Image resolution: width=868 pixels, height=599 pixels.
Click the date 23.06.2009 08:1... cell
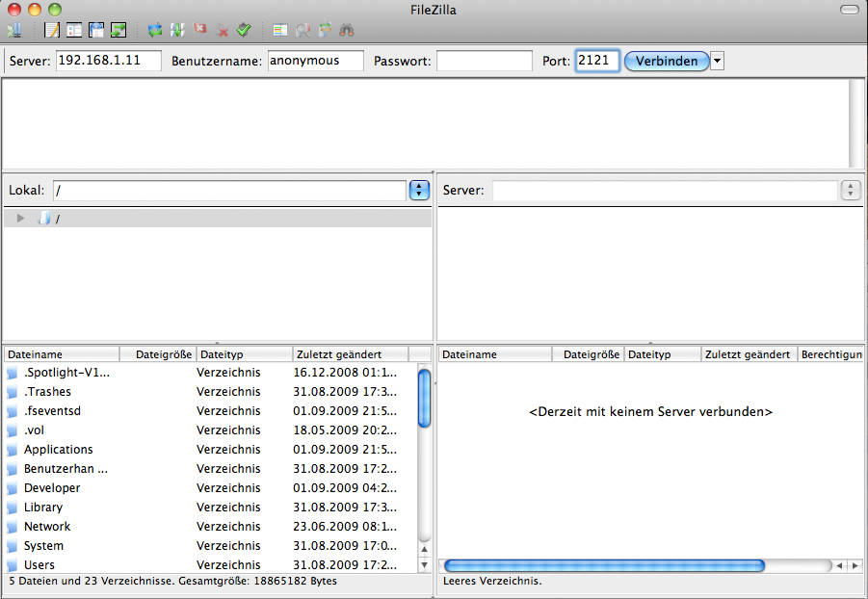(345, 527)
